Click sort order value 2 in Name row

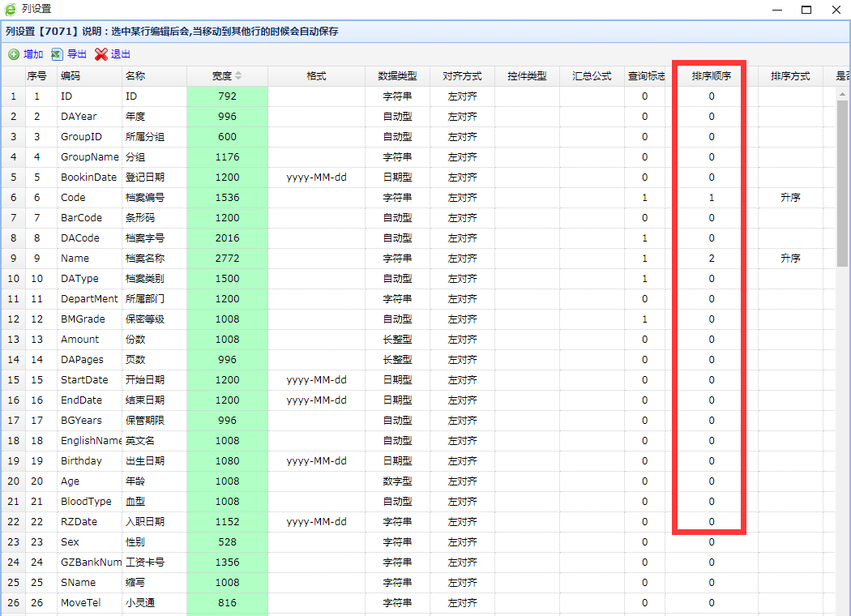click(712, 259)
